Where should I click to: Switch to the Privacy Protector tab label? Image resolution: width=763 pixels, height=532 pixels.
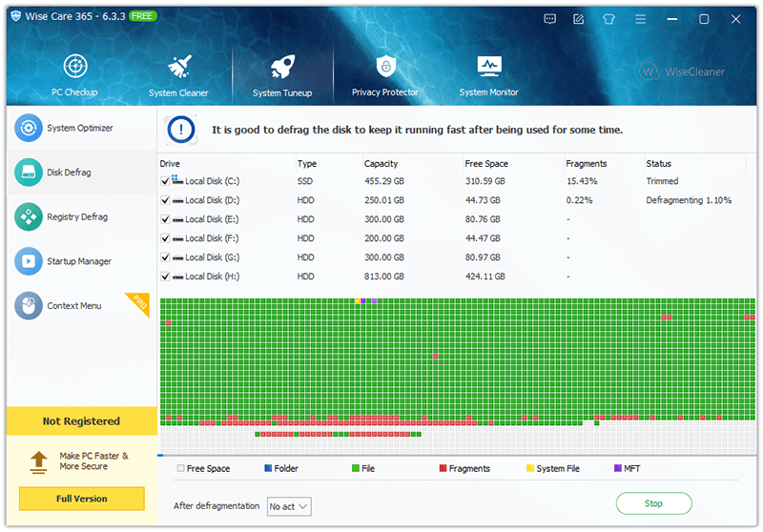pyautogui.click(x=385, y=92)
